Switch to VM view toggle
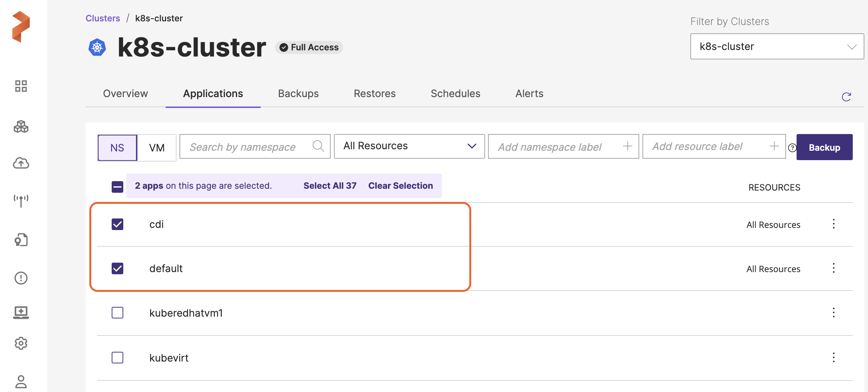 point(157,147)
